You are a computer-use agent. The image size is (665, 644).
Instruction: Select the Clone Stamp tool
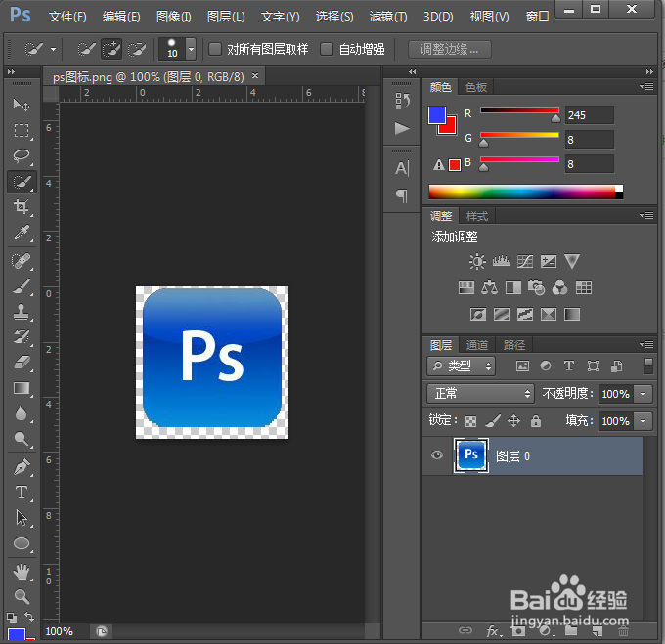click(x=22, y=312)
